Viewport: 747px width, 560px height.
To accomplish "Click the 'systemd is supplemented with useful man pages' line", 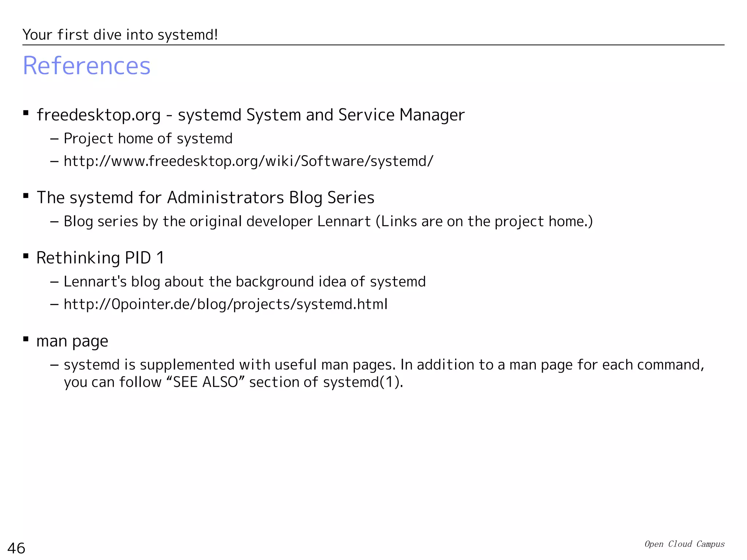I will coord(384,365).
